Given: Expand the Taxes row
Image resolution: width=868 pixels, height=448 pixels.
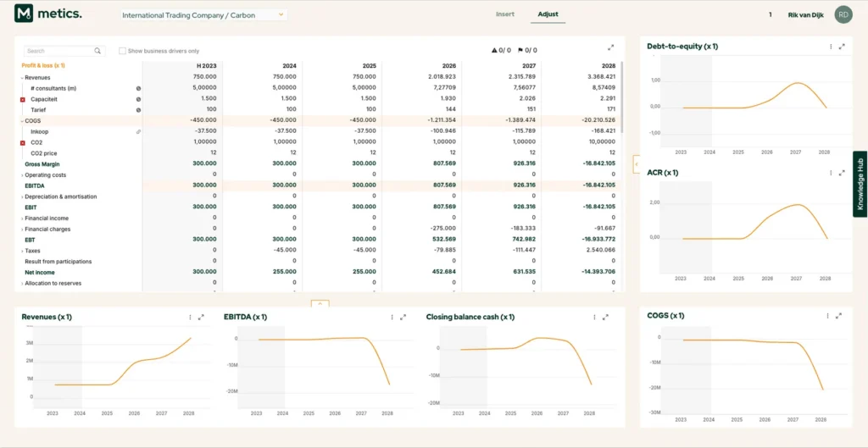Looking at the screenshot, I should (x=22, y=252).
